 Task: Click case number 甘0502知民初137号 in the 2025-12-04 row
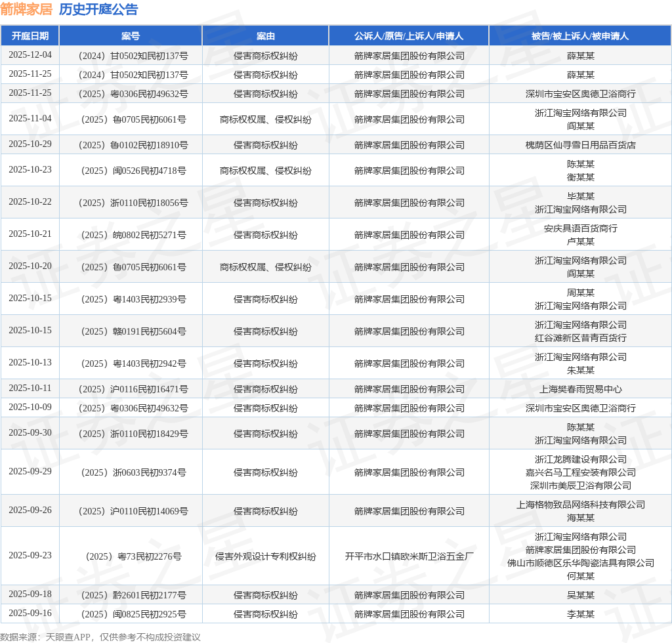133,56
